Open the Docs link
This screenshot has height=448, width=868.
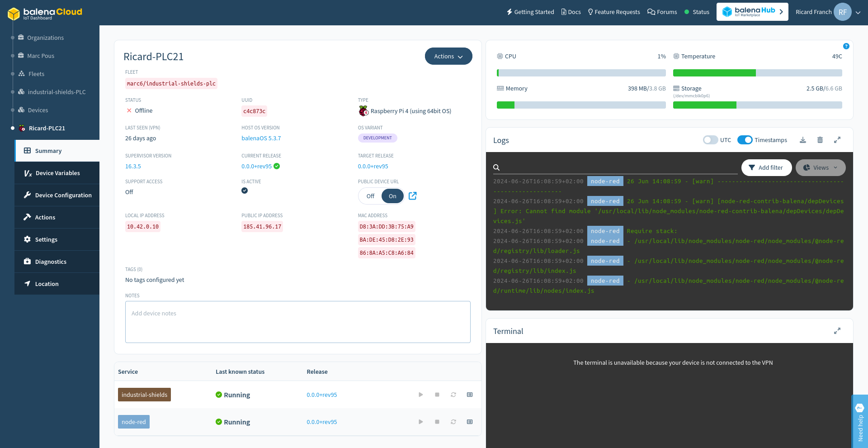click(x=571, y=12)
